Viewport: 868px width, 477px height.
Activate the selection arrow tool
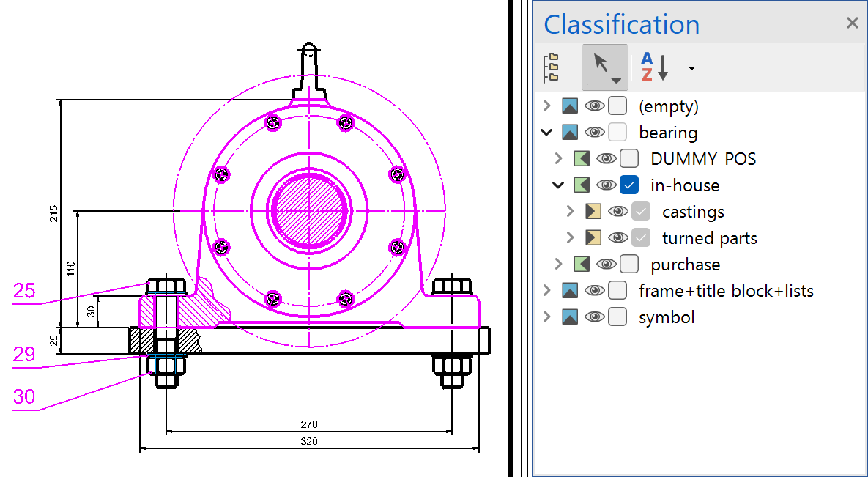coord(604,67)
